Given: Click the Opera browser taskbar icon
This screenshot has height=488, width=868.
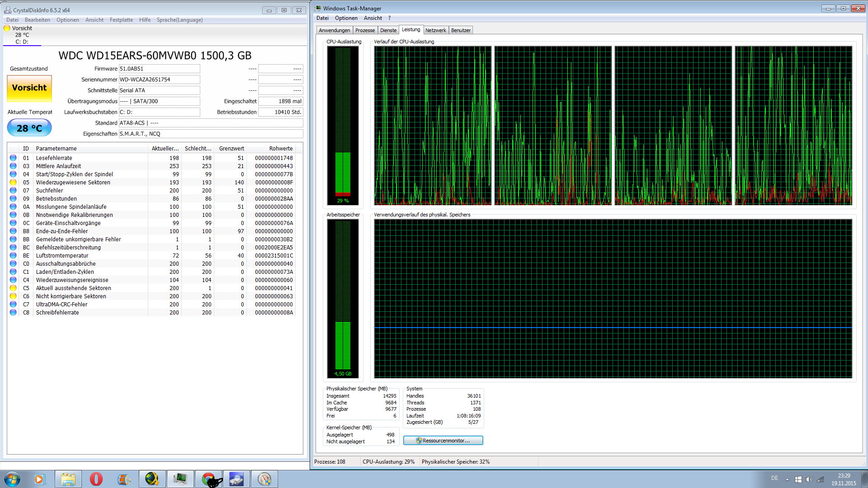Looking at the screenshot, I should pyautogui.click(x=96, y=479).
